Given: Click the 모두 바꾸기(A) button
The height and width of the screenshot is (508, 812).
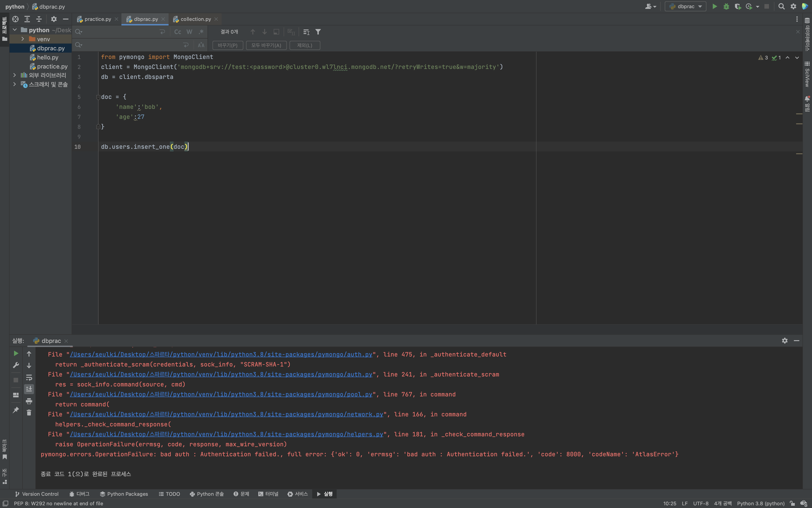Looking at the screenshot, I should 266,45.
